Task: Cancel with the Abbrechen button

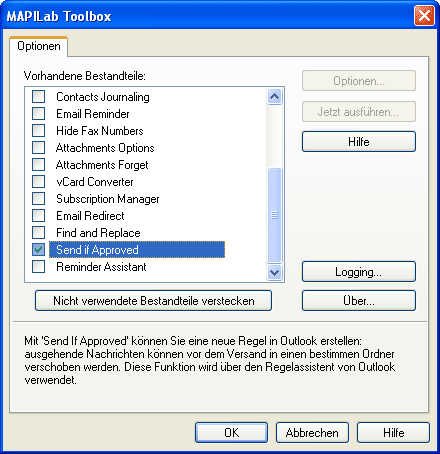Action: click(x=312, y=433)
